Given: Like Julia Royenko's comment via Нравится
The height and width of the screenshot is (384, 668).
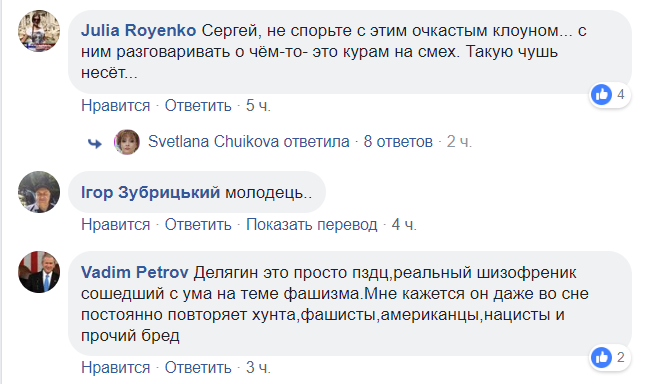Looking at the screenshot, I should point(115,105).
